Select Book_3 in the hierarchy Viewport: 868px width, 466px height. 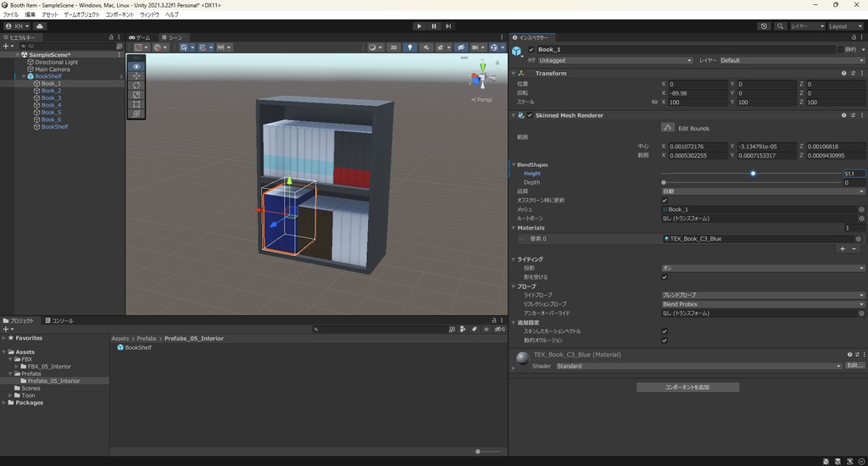click(51, 98)
